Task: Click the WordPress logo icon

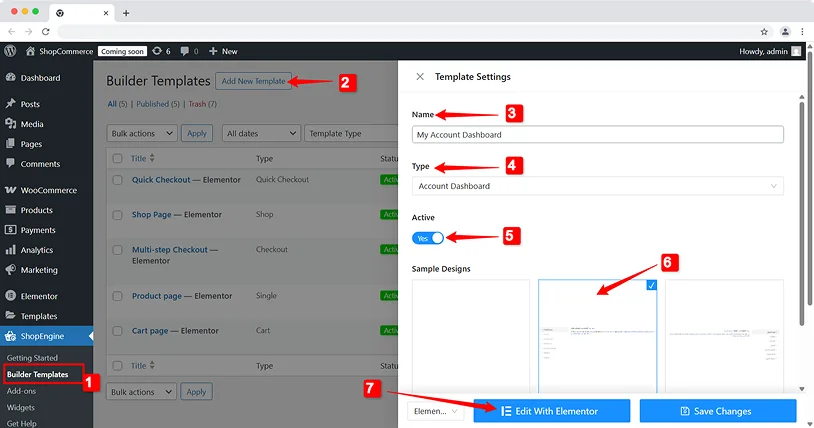Action: coord(10,51)
